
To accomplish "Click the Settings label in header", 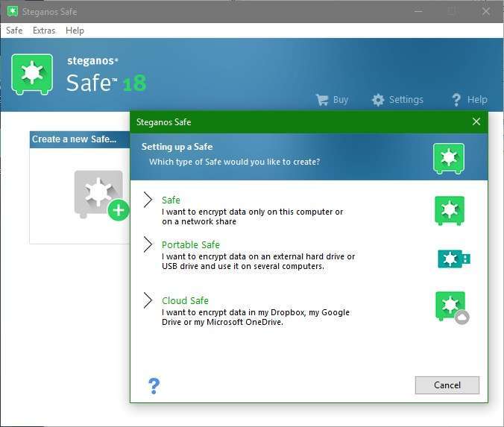I will [x=406, y=100].
